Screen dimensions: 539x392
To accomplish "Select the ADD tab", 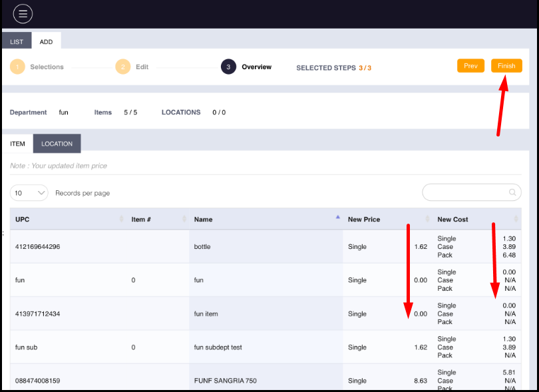I will 46,41.
